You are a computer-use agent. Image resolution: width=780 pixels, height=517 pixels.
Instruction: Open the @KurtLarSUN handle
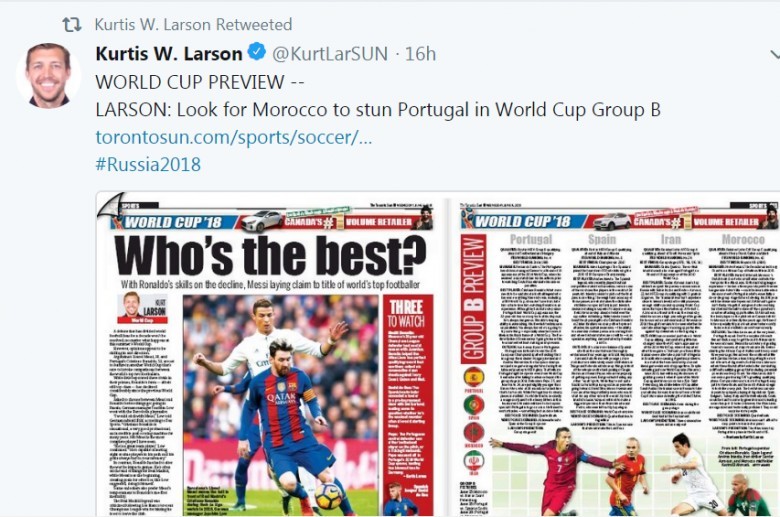coord(330,53)
